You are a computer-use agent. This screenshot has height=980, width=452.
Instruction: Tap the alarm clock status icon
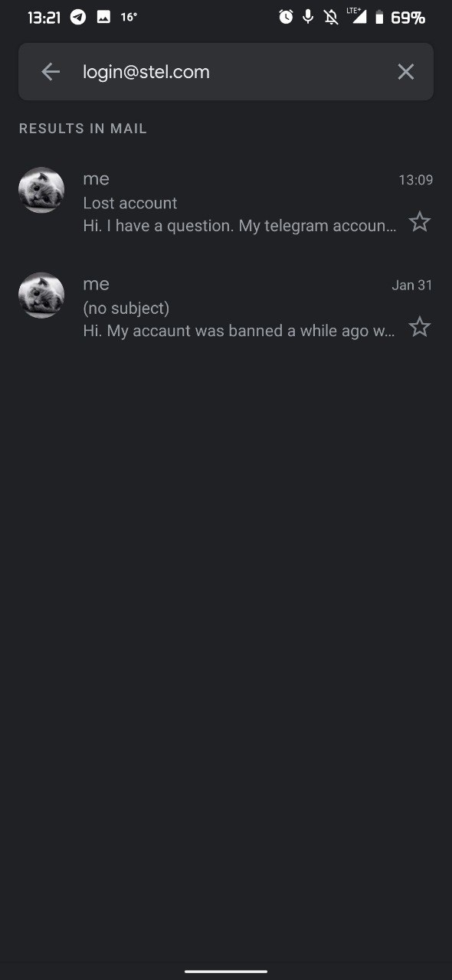[286, 17]
